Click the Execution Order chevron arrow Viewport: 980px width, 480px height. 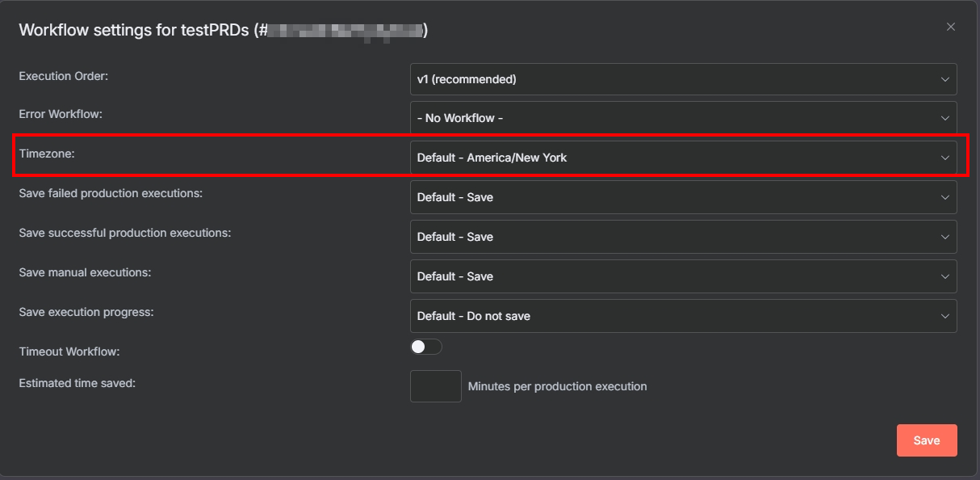[x=944, y=79]
